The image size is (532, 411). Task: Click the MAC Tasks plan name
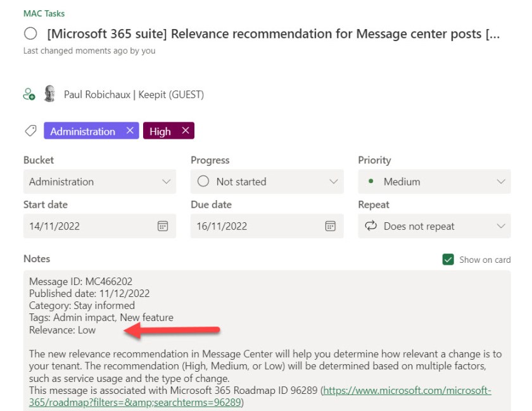(44, 13)
